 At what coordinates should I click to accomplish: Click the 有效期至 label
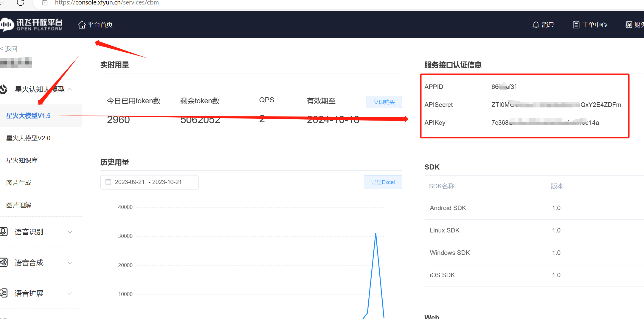tap(321, 101)
